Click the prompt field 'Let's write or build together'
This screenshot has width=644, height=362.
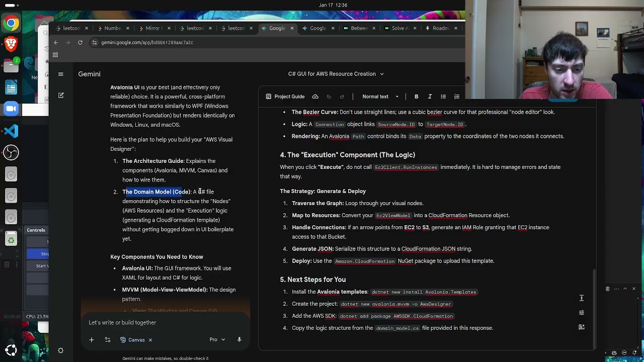pyautogui.click(x=166, y=323)
